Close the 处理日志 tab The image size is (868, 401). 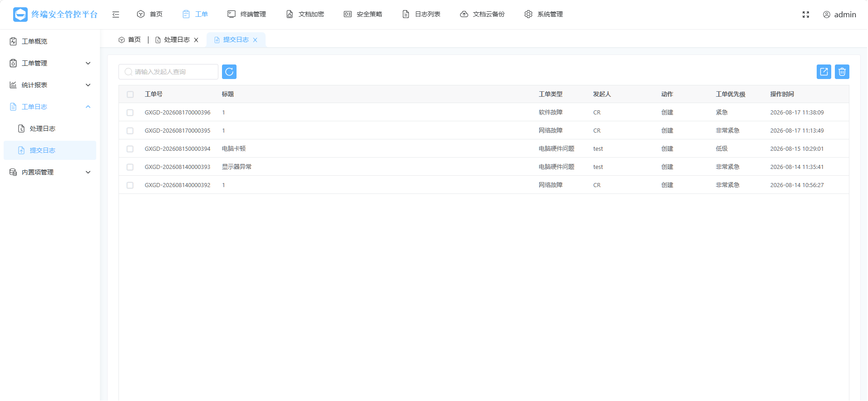point(196,40)
